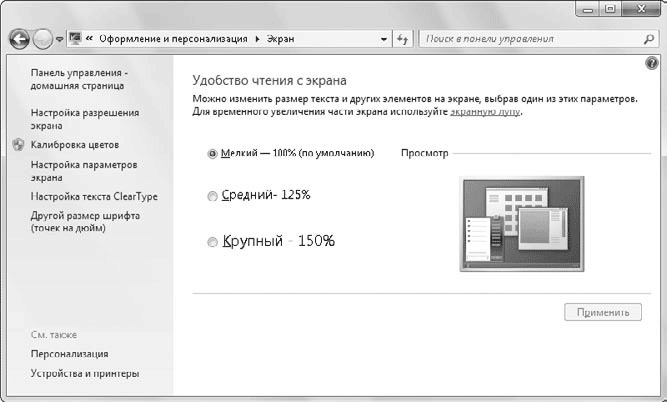Screen dimensions: 667x402
Task: Click the display preview thumbnail image
Action: [x=514, y=222]
